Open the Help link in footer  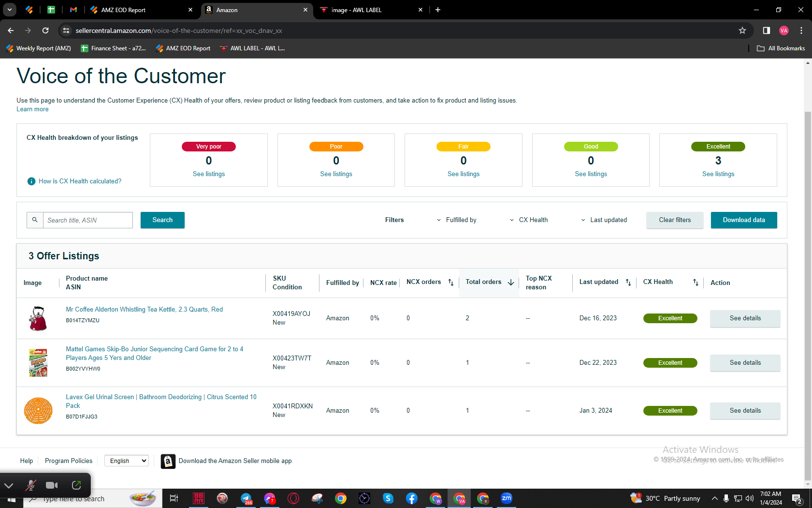[x=27, y=461]
